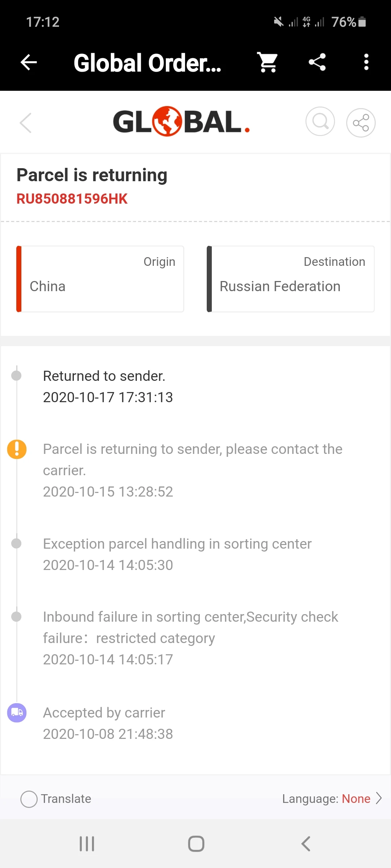Open the Language: None selector
Viewport: 391px width, 868px height.
[x=326, y=799]
